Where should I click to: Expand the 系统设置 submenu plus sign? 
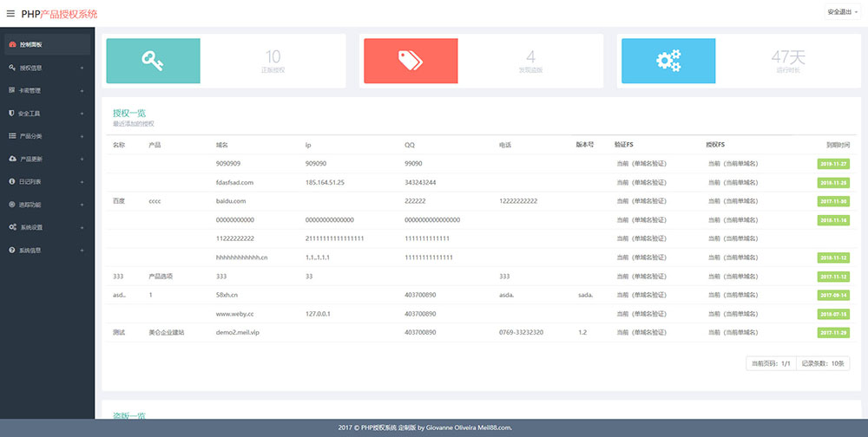tap(82, 227)
